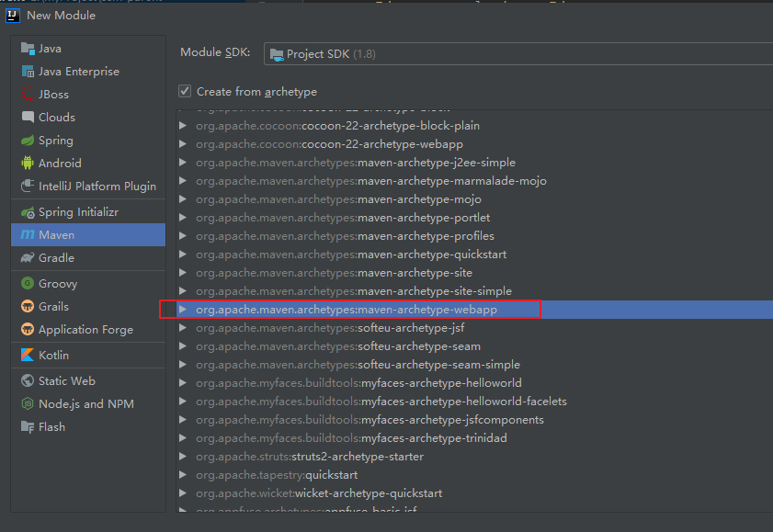Expand the myfaces-archetype-helloworld-facelets entry
This screenshot has height=532, width=773.
click(183, 401)
